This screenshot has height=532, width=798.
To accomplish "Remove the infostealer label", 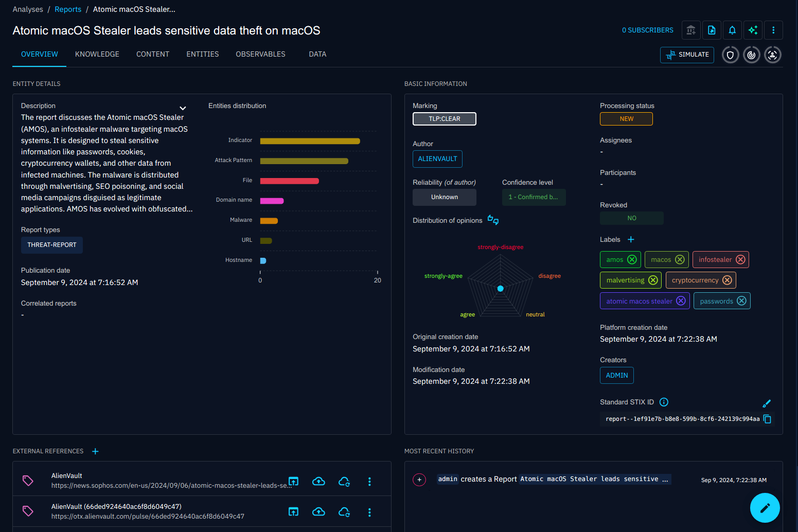I will [741, 259].
